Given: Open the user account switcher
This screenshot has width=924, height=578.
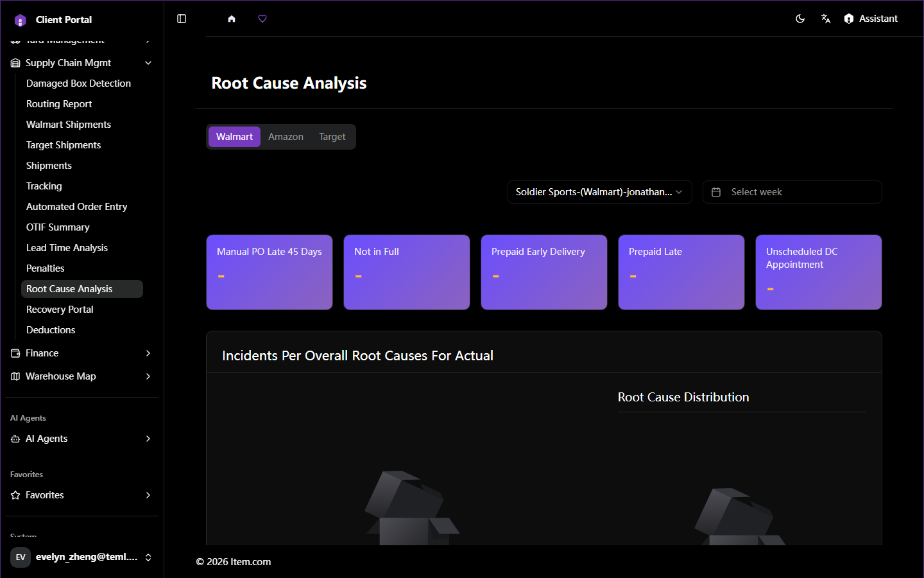Looking at the screenshot, I should pos(82,557).
